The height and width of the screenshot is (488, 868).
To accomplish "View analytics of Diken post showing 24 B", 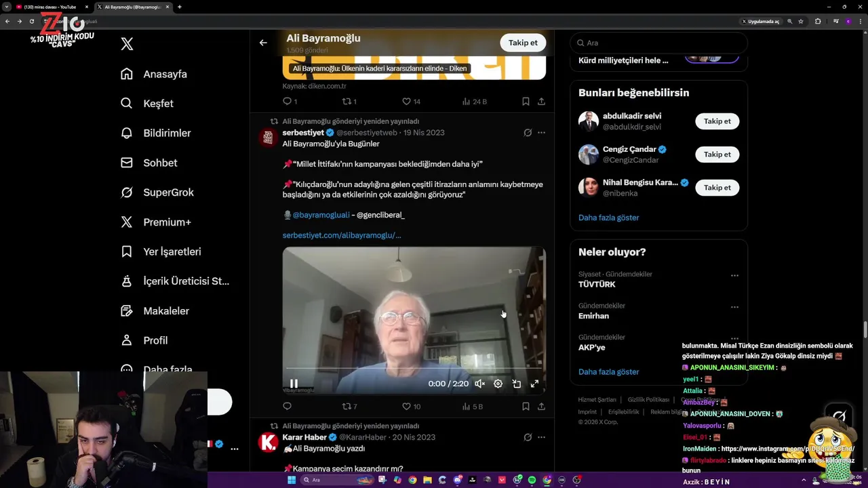I will [x=474, y=101].
